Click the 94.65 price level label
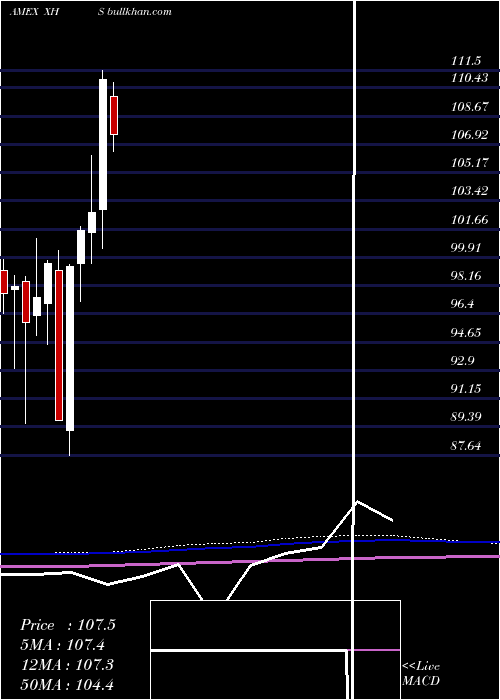Image resolution: width=500 pixels, height=700 pixels. (466, 333)
